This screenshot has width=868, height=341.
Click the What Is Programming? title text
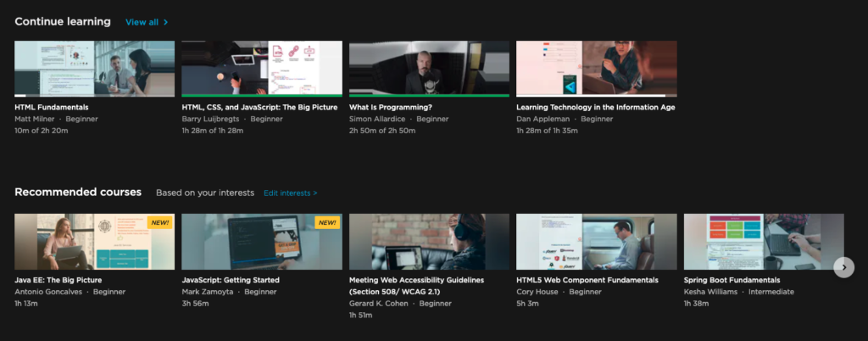click(x=390, y=108)
